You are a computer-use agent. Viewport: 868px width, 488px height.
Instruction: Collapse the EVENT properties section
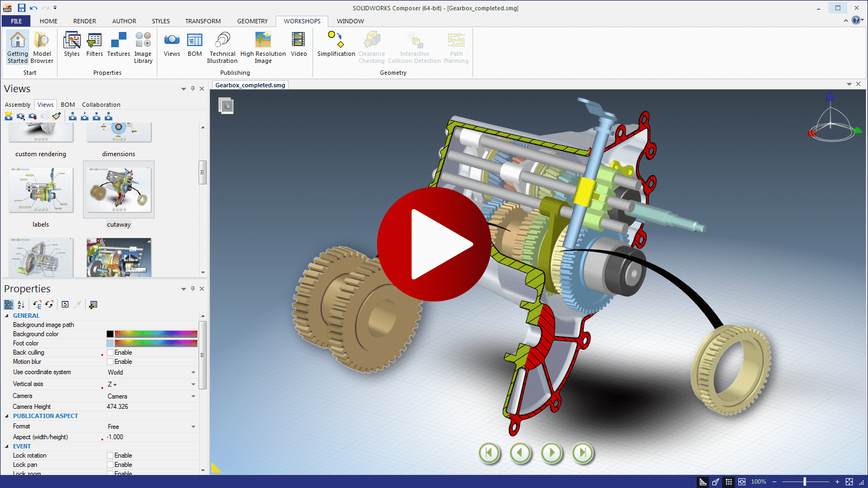point(7,446)
